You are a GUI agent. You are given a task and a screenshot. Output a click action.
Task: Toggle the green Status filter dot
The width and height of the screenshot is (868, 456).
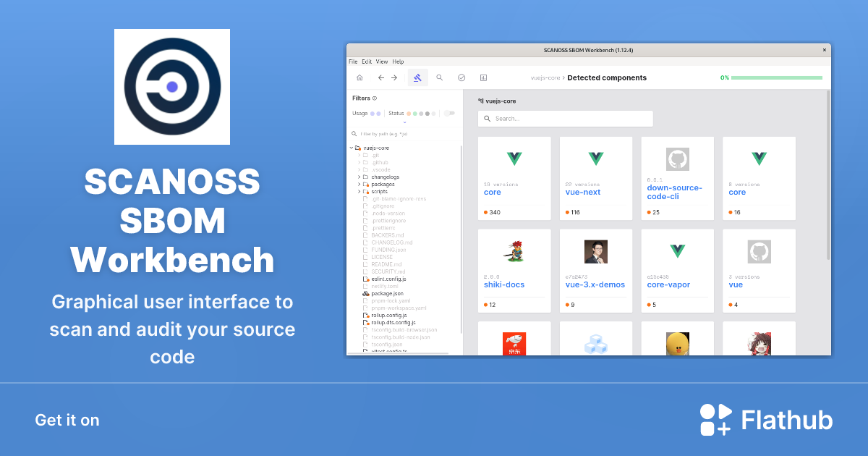(415, 114)
